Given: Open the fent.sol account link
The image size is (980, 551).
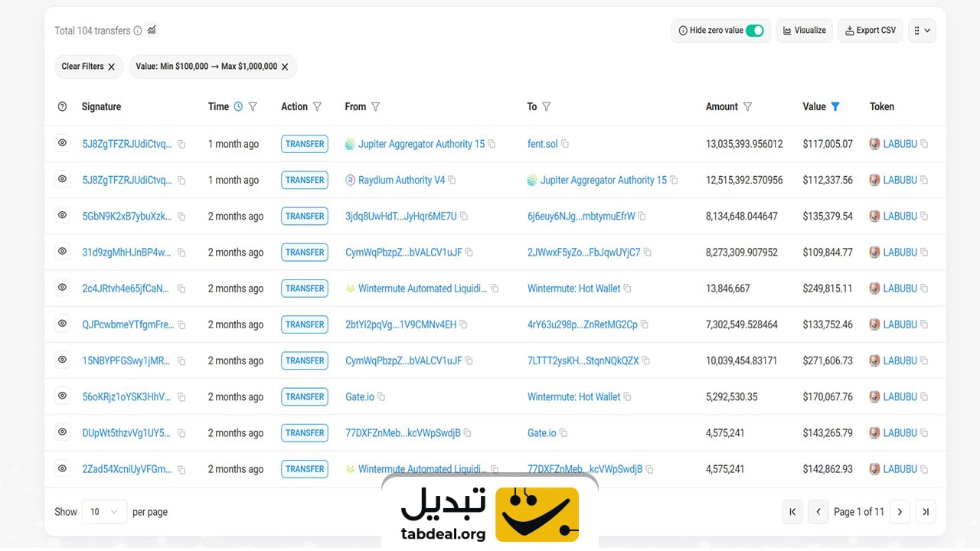Looking at the screenshot, I should (543, 144).
